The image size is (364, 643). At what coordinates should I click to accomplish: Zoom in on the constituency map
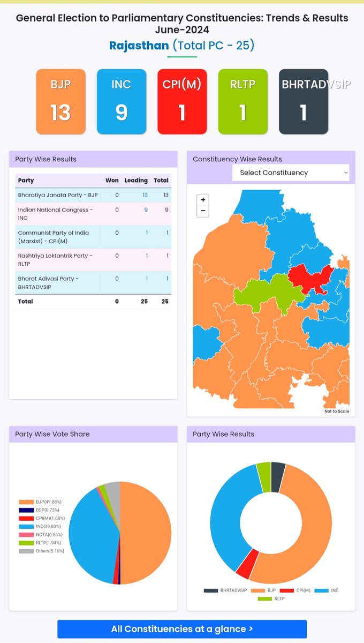click(x=203, y=199)
